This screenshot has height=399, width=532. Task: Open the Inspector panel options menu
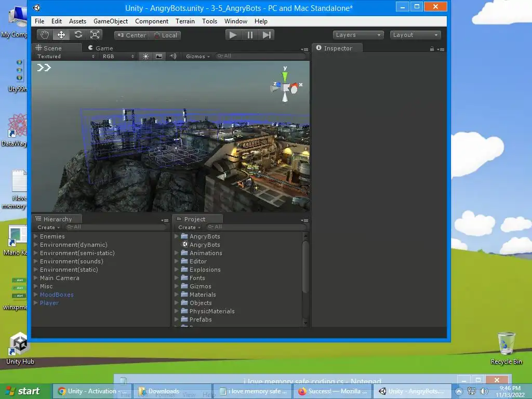[x=441, y=49]
